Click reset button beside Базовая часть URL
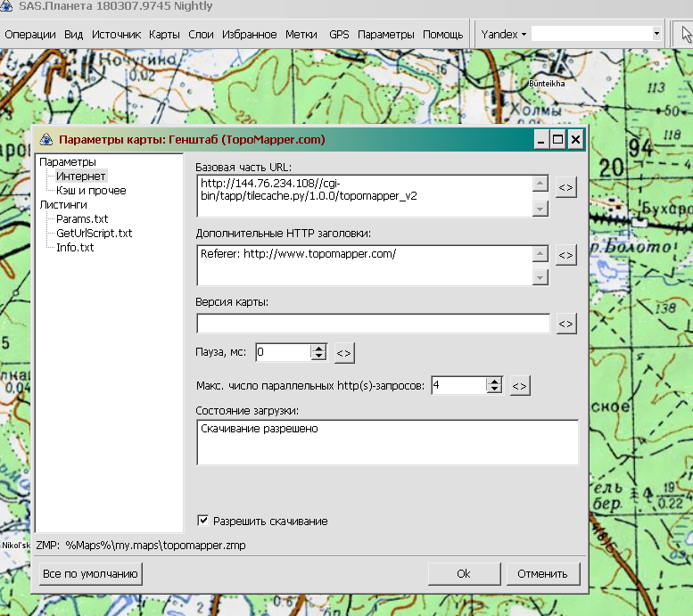The height and width of the screenshot is (616, 693). (x=565, y=187)
